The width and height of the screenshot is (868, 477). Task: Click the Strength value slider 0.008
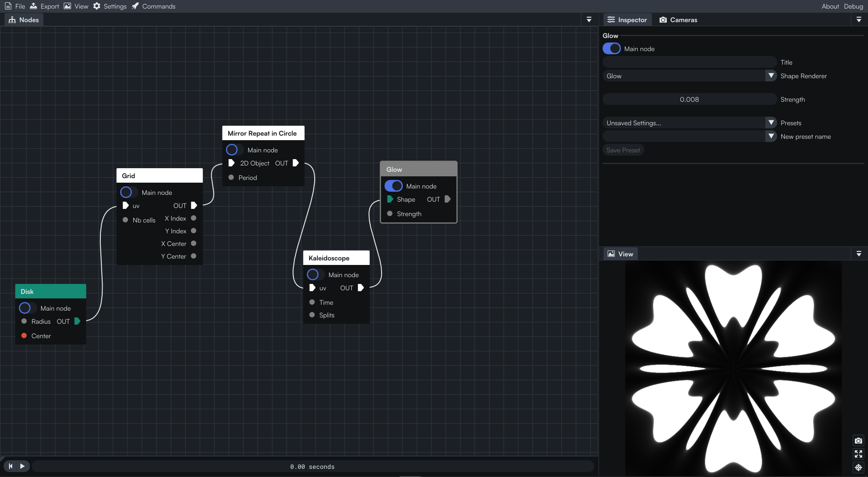[x=689, y=99]
